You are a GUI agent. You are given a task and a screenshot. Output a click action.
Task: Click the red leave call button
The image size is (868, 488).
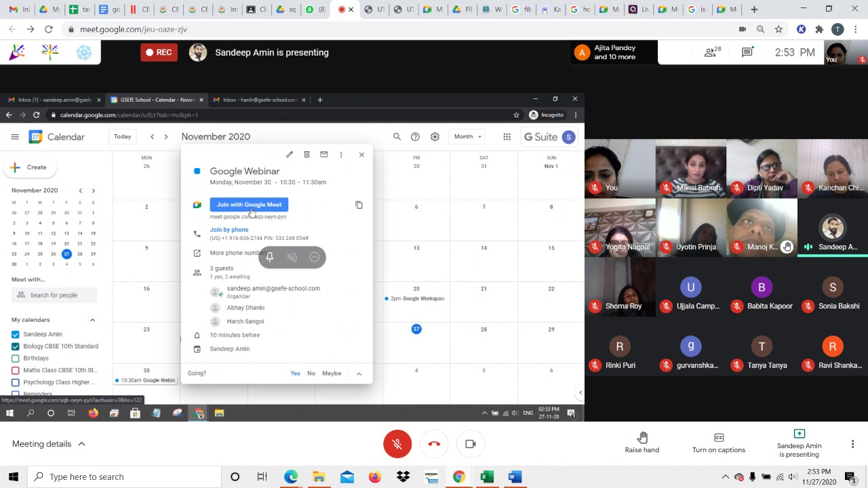434,444
